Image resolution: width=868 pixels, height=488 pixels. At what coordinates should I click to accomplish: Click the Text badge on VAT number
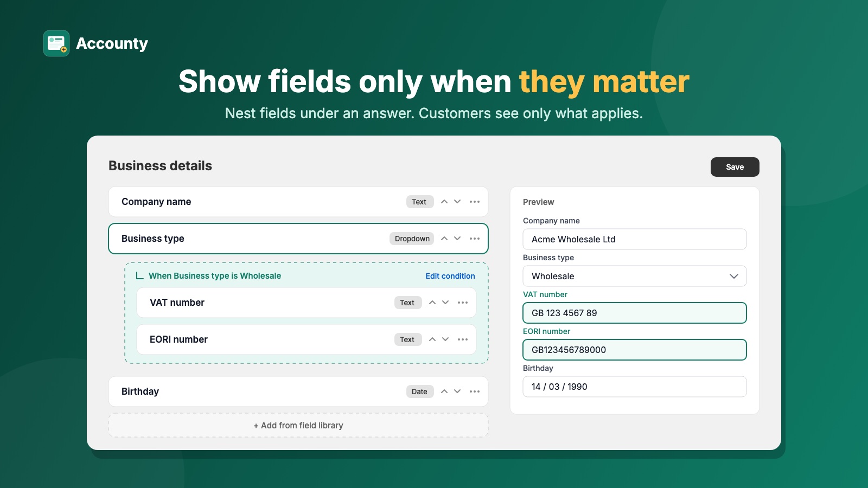click(x=408, y=303)
